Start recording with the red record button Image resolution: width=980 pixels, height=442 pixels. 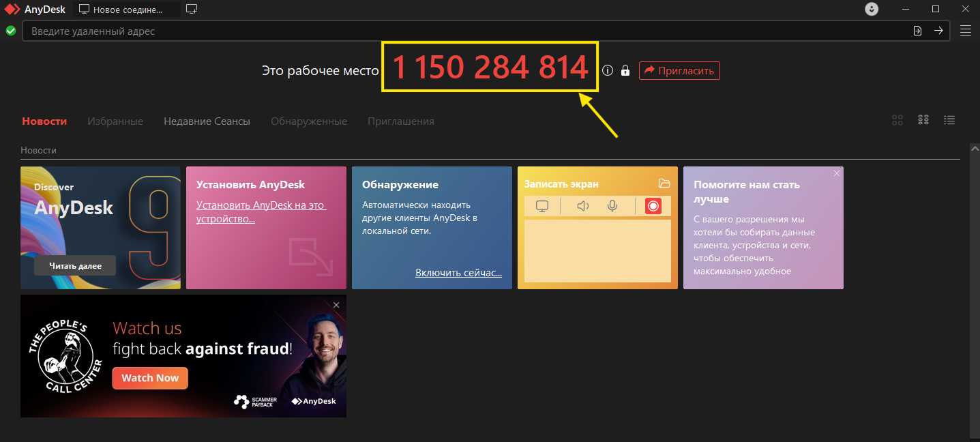coord(653,206)
